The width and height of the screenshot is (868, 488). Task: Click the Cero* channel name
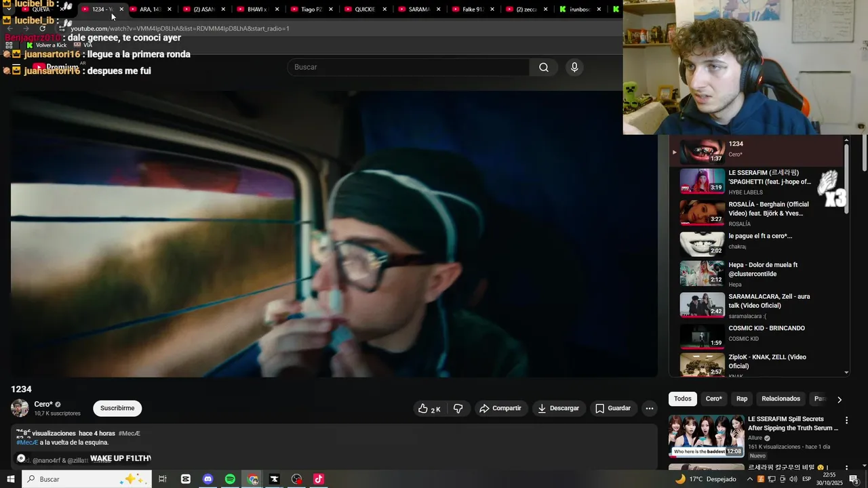pos(43,404)
